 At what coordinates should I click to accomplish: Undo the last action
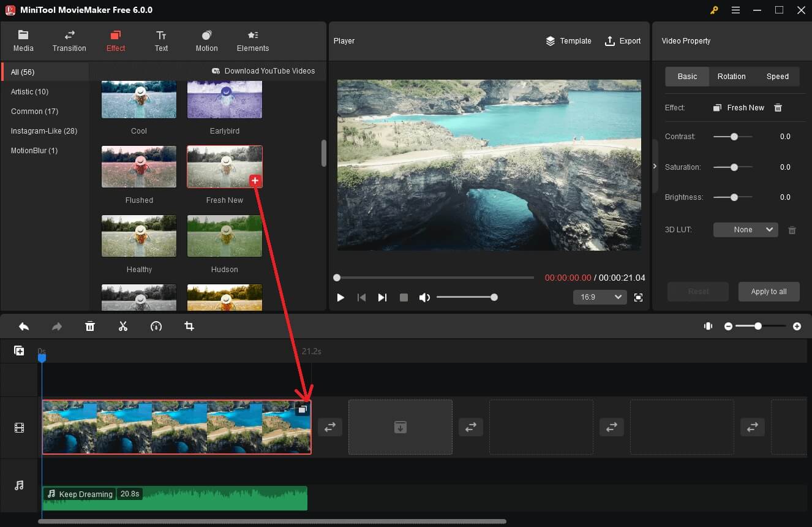[x=24, y=326]
